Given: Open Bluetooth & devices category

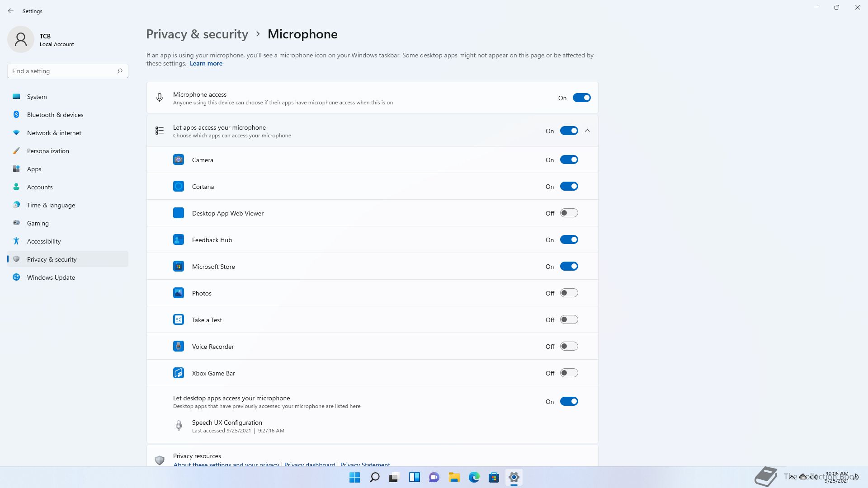Looking at the screenshot, I should (68, 115).
